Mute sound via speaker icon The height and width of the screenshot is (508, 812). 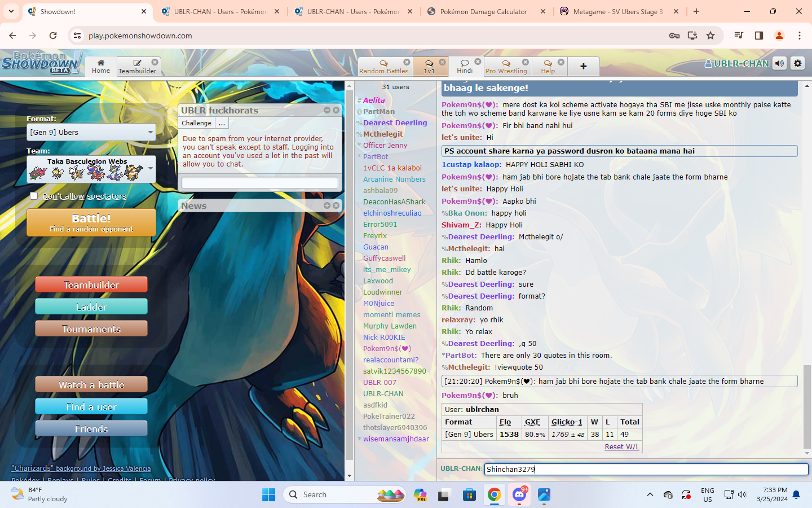tap(780, 63)
